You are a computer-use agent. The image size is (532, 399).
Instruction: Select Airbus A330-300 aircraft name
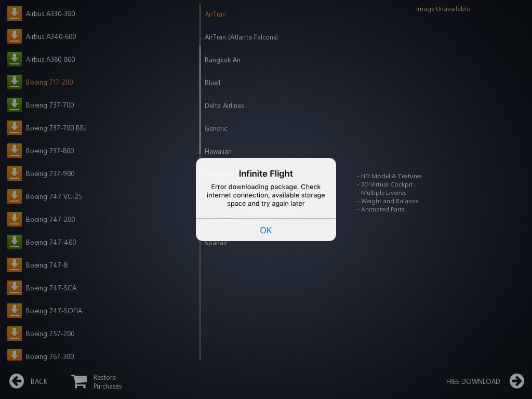coord(50,14)
